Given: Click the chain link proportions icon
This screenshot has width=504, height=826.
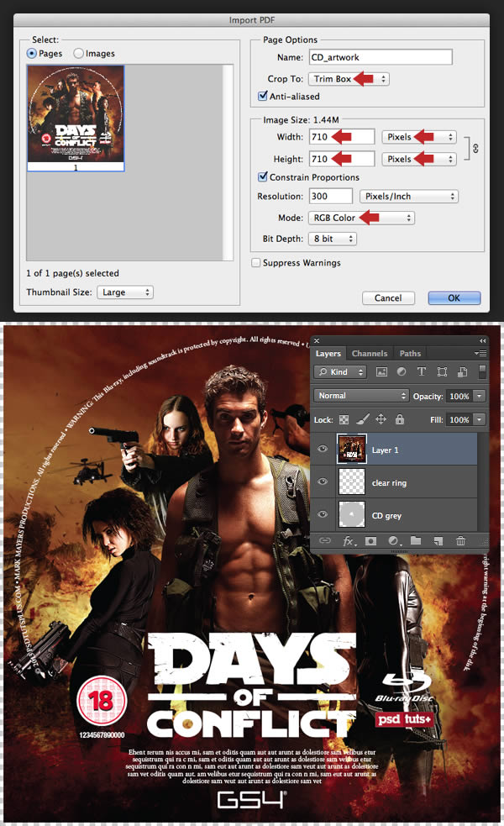Looking at the screenshot, I should coord(475,149).
